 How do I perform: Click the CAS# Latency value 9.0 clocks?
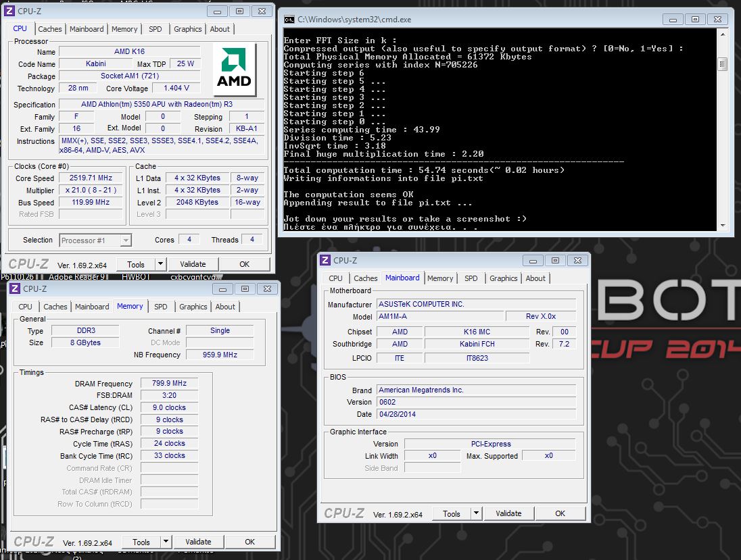169,407
